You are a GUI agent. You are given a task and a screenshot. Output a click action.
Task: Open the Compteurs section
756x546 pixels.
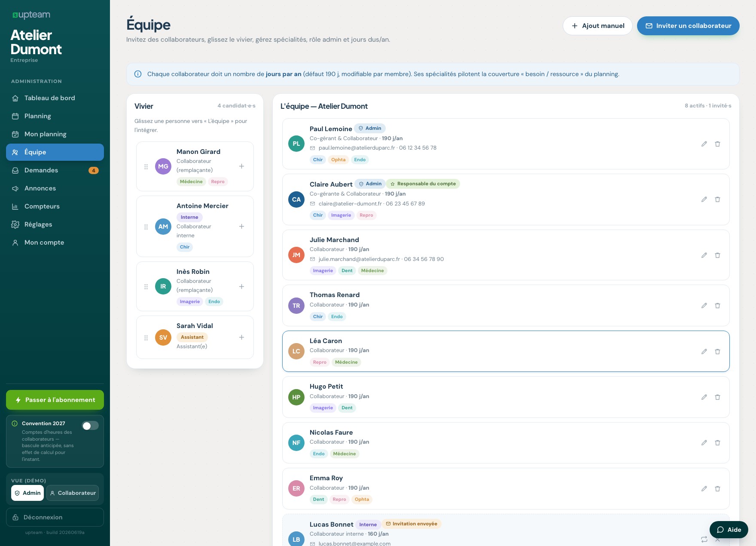click(55, 206)
